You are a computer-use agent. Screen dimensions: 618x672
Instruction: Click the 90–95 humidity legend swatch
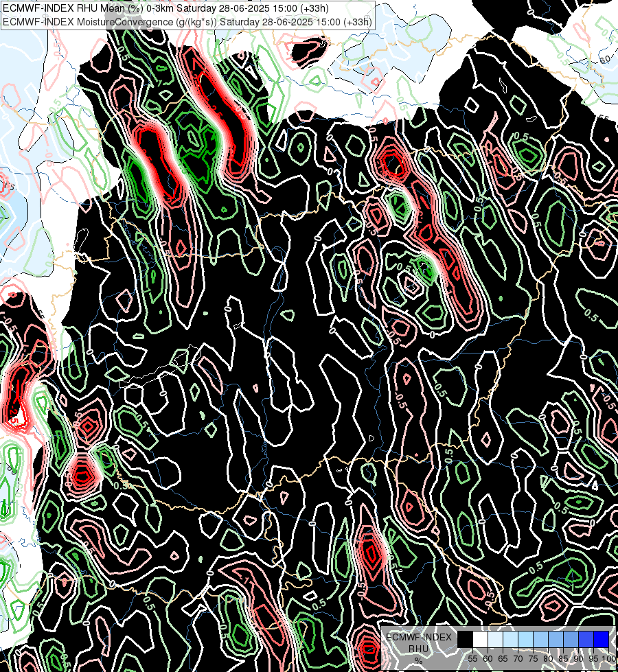586,640
